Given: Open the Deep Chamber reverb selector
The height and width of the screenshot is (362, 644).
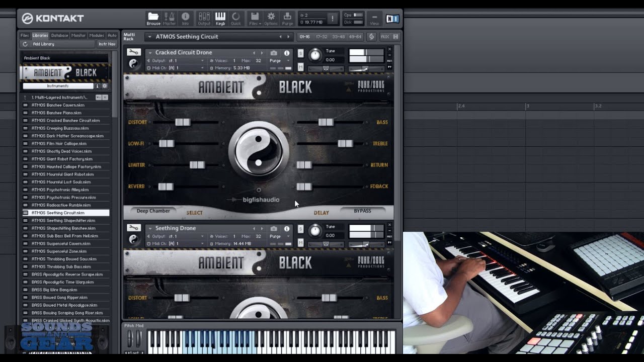Looking at the screenshot, I should [x=153, y=211].
